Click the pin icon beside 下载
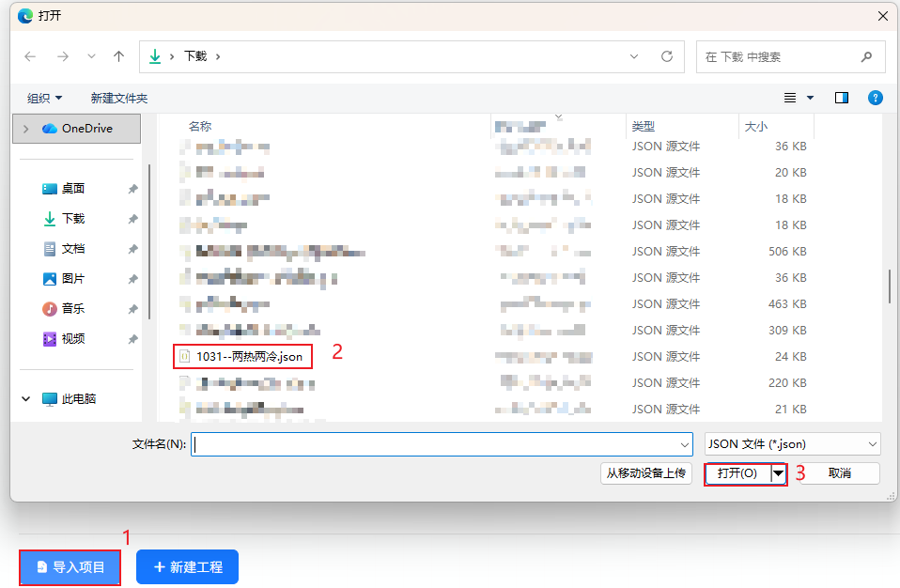 132,219
